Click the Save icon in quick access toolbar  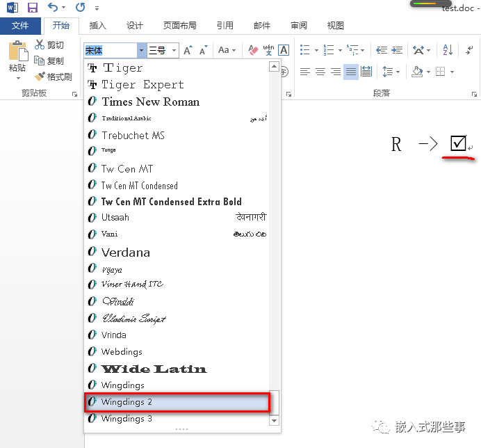click(33, 8)
